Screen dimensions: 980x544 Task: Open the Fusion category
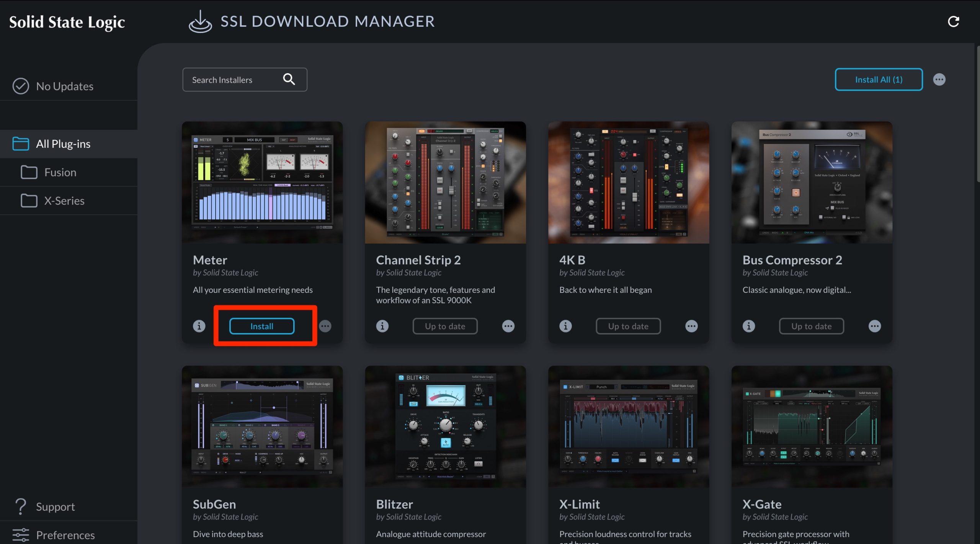click(x=69, y=172)
